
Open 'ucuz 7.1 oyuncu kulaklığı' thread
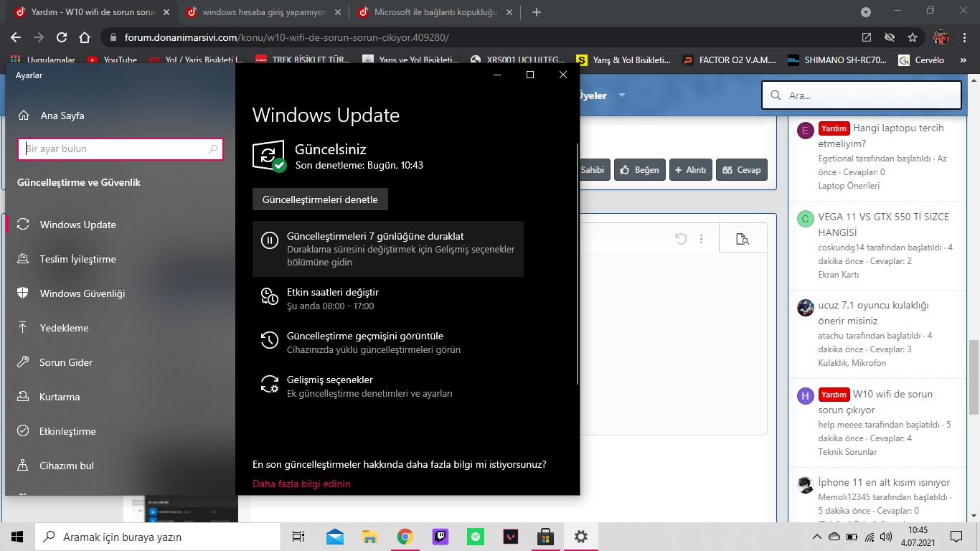point(874,313)
